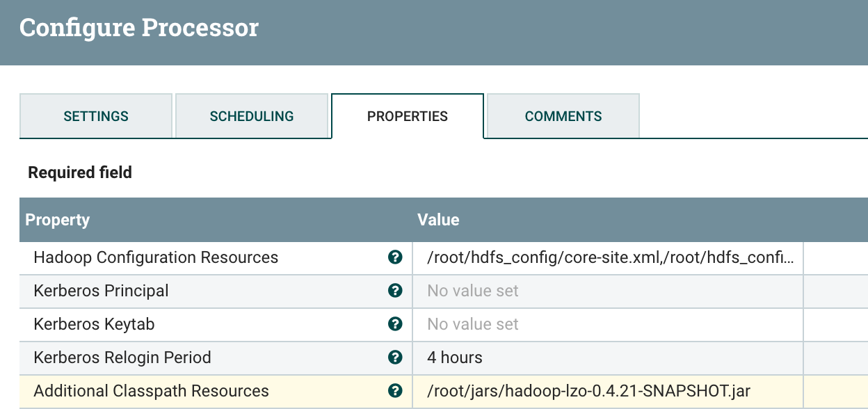The width and height of the screenshot is (868, 409).
Task: Select the Hadoop Configuration Resources property name
Action: [156, 257]
